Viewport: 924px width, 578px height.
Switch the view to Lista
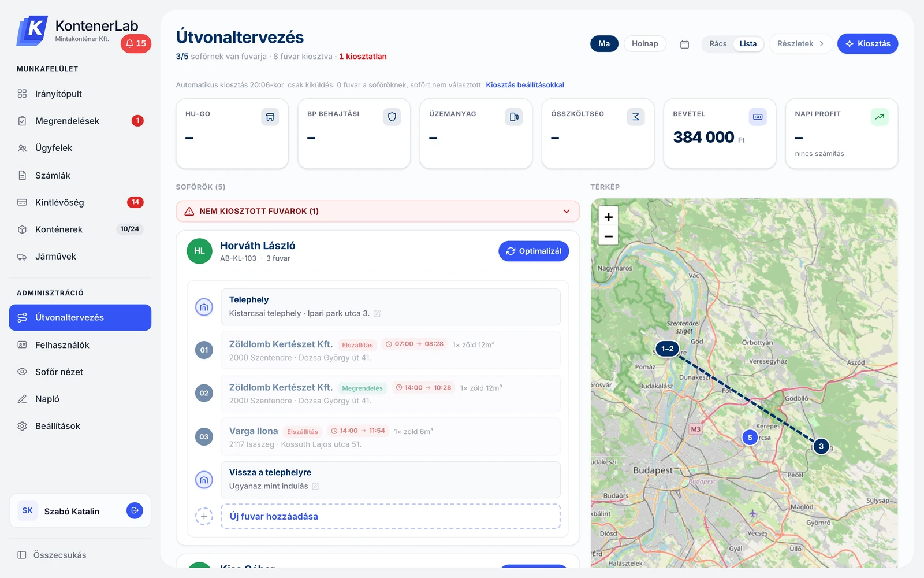pyautogui.click(x=748, y=44)
